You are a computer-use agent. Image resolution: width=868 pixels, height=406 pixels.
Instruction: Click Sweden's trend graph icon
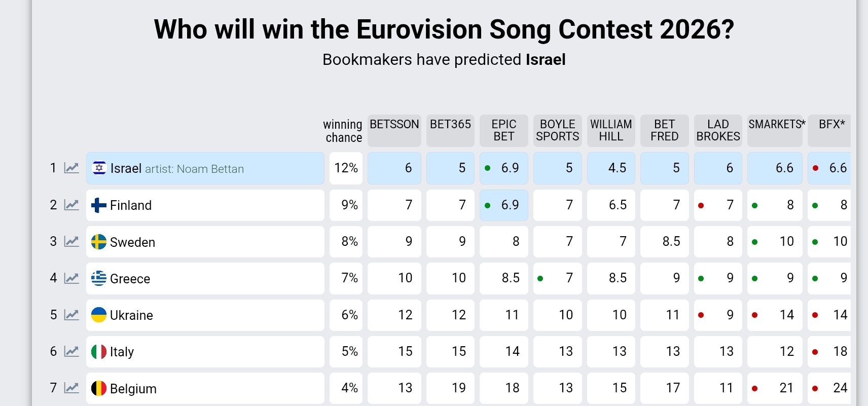71,242
